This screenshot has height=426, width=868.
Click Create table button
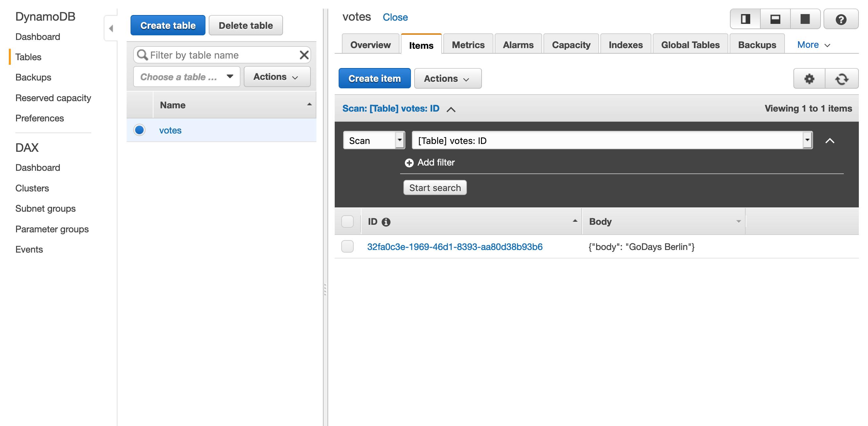coord(168,25)
